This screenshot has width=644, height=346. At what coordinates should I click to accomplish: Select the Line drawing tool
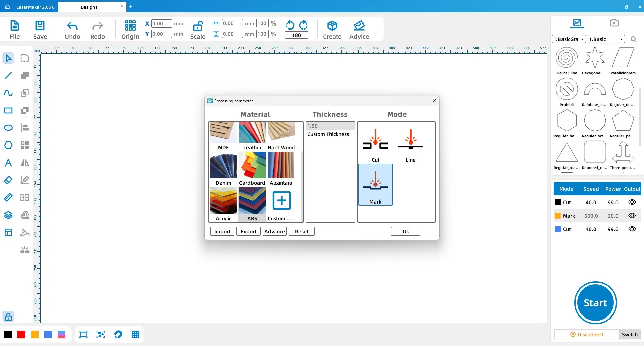(x=8, y=75)
